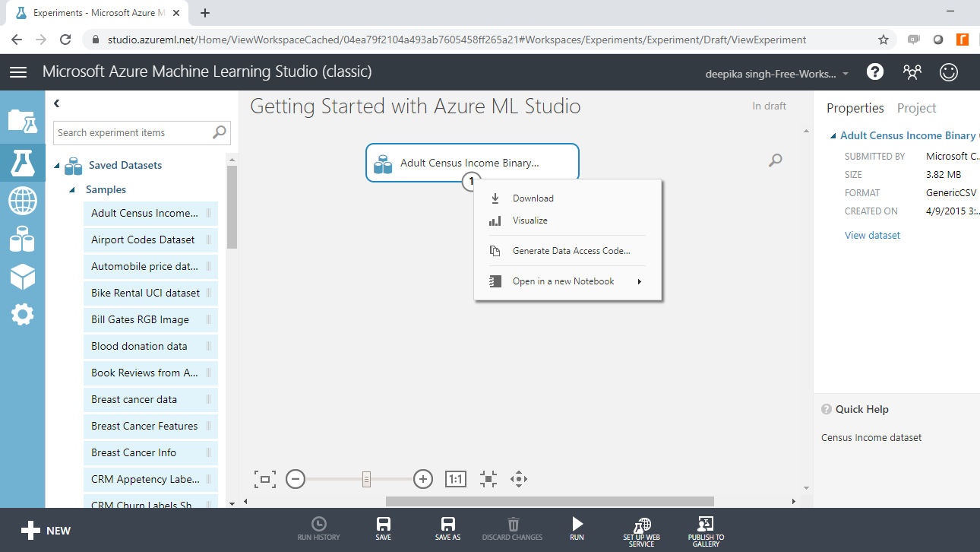The width and height of the screenshot is (980, 552).
Task: Select Bike Rental UCI dataset
Action: 150,293
